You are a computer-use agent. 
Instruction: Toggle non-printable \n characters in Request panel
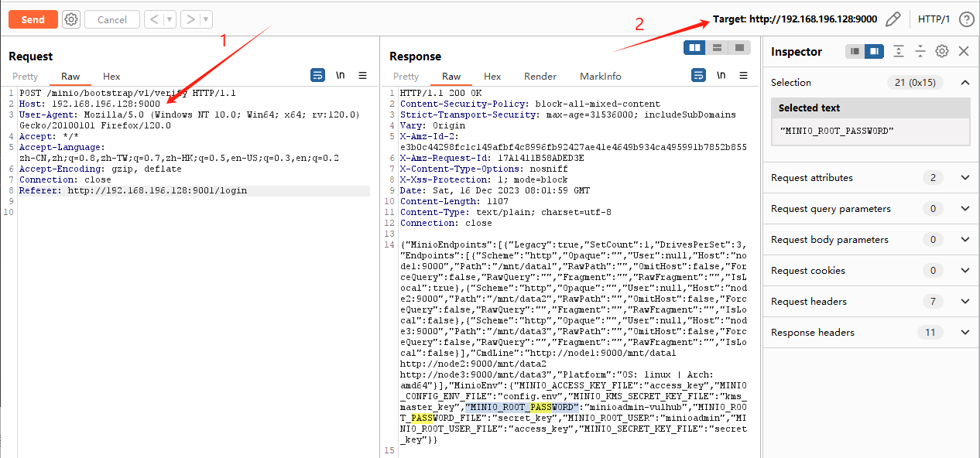point(341,75)
